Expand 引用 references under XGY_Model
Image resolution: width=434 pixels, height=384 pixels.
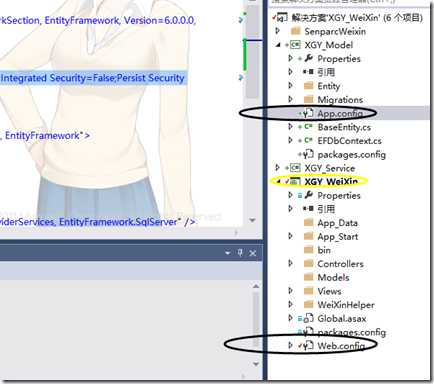(x=291, y=72)
